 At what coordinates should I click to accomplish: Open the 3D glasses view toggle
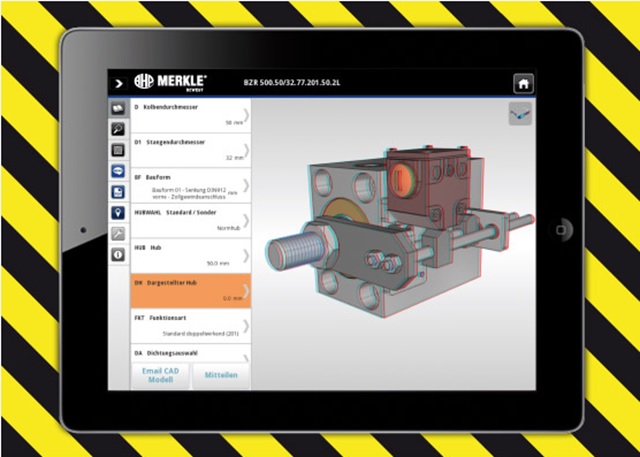pyautogui.click(x=519, y=114)
